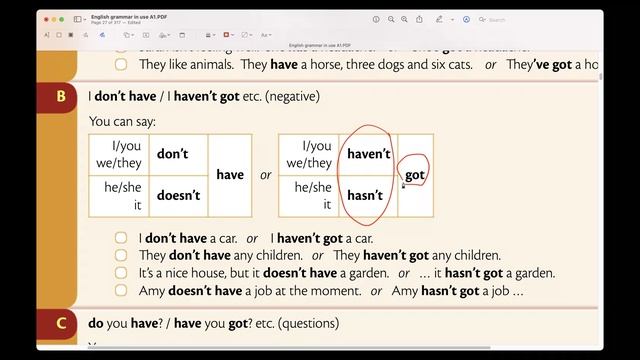Click the Note tool icon
The image size is (640, 360).
tap(182, 35)
